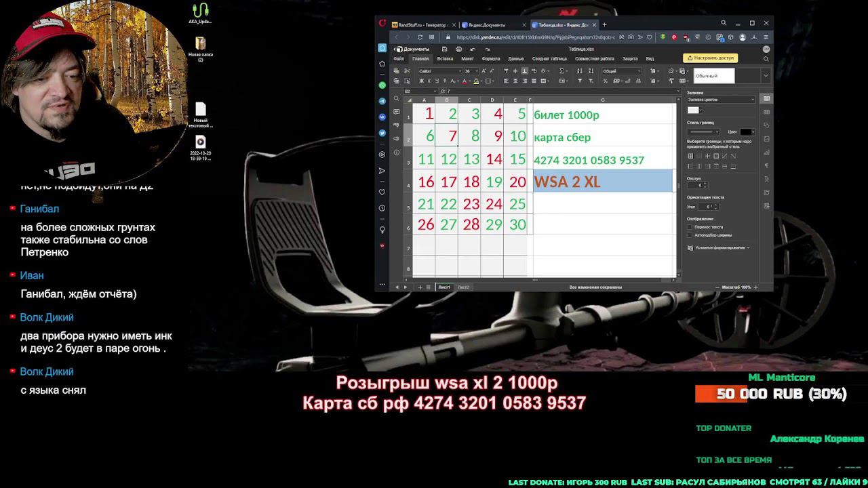This screenshot has width=868, height=488.
Task: Click the print icon in the header
Action: click(x=458, y=49)
